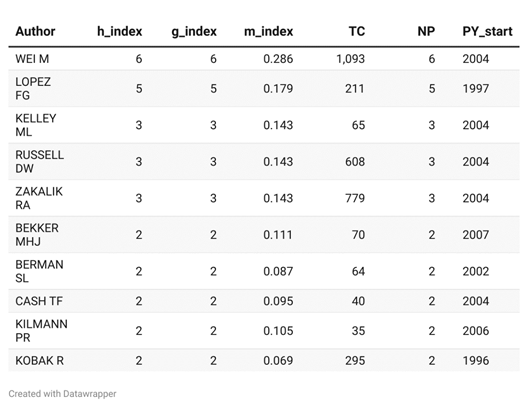The height and width of the screenshot is (408, 528).
Task: Select the KELLEY ML author cell
Action: (36, 125)
